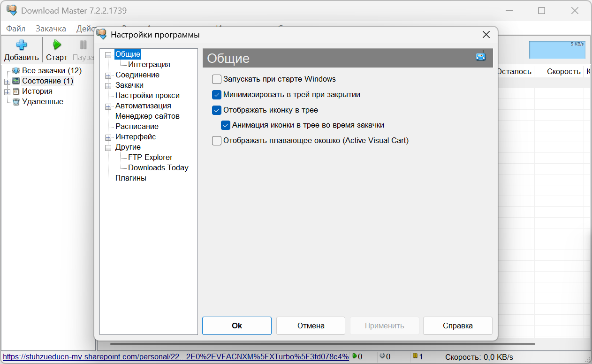The width and height of the screenshot is (592, 364).
Task: Disable Анимация иконки в трее checkbox
Action: [226, 125]
